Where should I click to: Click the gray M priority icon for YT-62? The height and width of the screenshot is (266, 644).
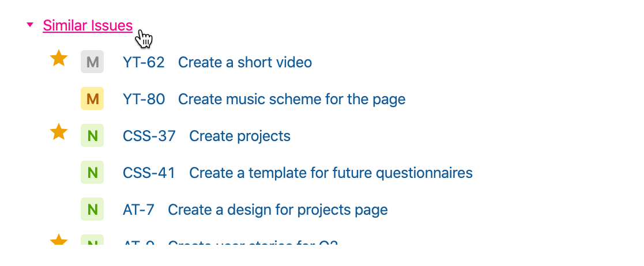92,62
